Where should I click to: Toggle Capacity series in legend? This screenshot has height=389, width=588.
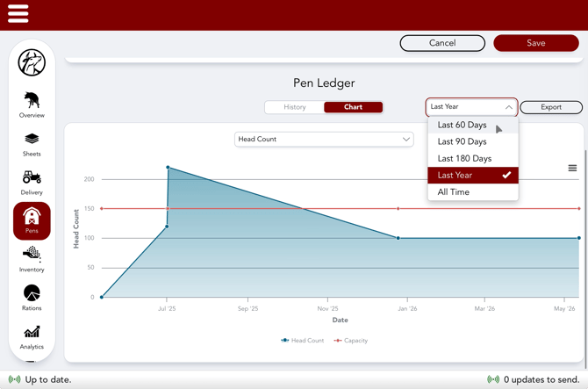pyautogui.click(x=351, y=341)
